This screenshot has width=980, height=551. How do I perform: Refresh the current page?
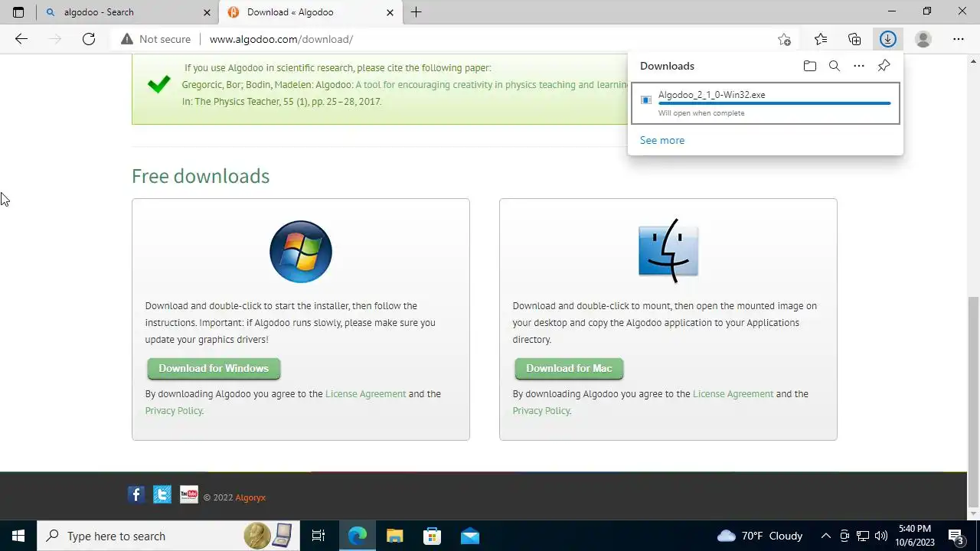89,39
